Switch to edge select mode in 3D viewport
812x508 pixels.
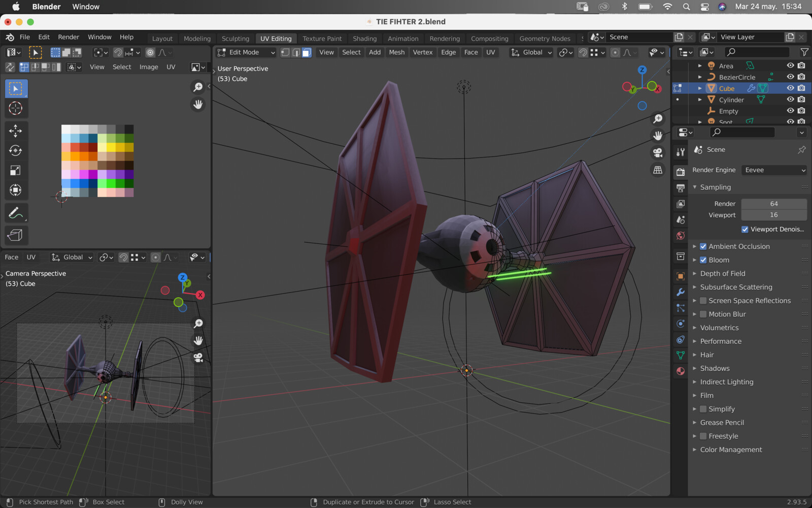[x=296, y=52]
